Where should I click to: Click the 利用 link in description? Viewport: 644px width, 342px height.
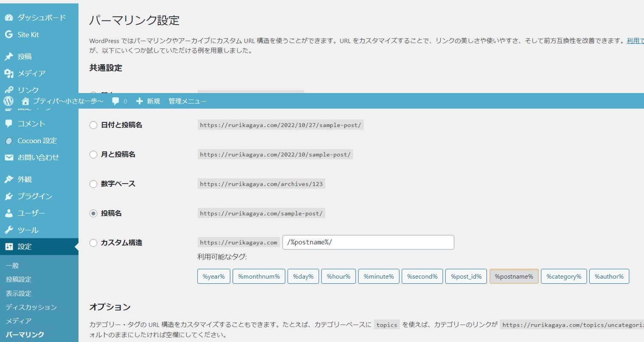click(x=636, y=41)
